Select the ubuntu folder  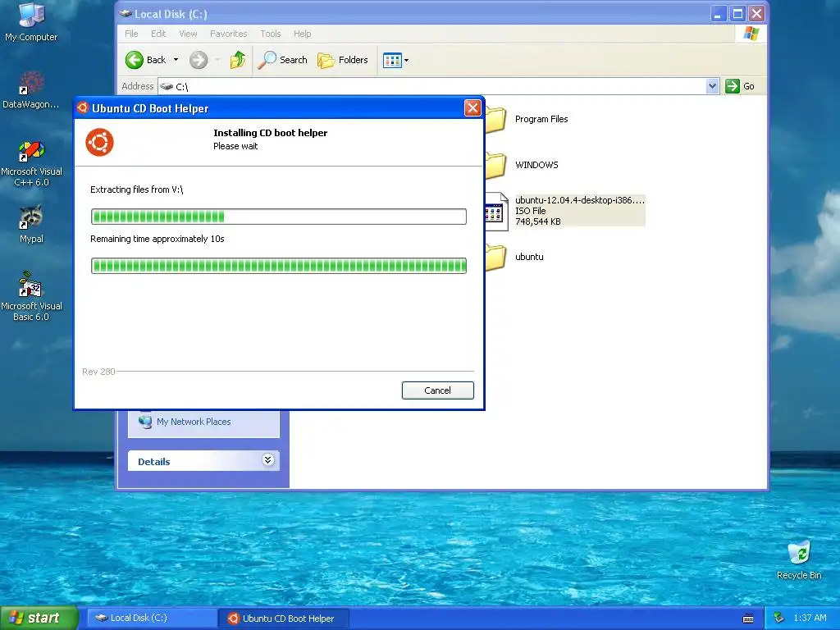tap(529, 257)
